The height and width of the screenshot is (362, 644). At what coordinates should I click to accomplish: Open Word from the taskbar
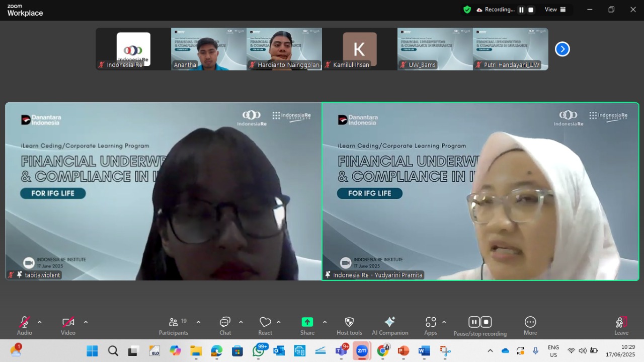pos(424,351)
